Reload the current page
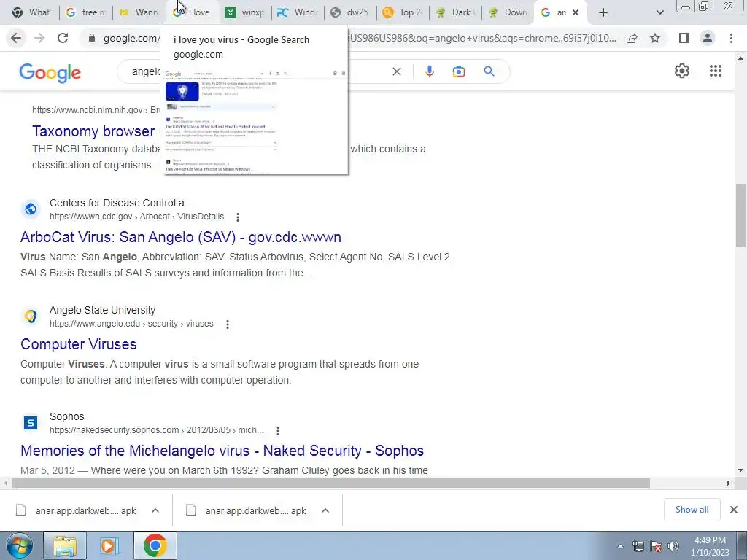 [x=63, y=38]
